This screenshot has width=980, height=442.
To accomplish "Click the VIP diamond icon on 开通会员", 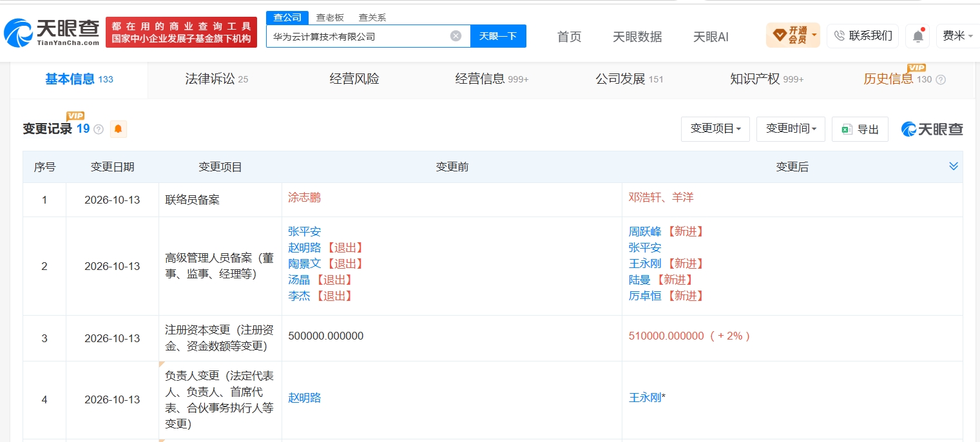I will pos(779,35).
